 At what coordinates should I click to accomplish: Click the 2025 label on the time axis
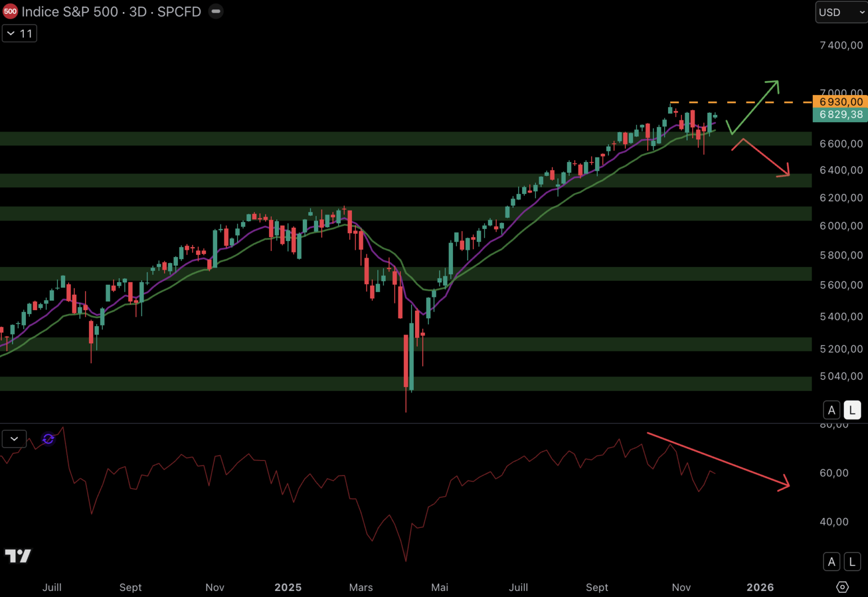[x=288, y=587]
